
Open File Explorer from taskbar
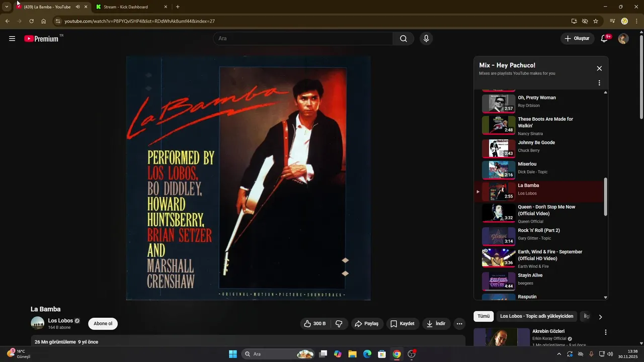[352, 354]
